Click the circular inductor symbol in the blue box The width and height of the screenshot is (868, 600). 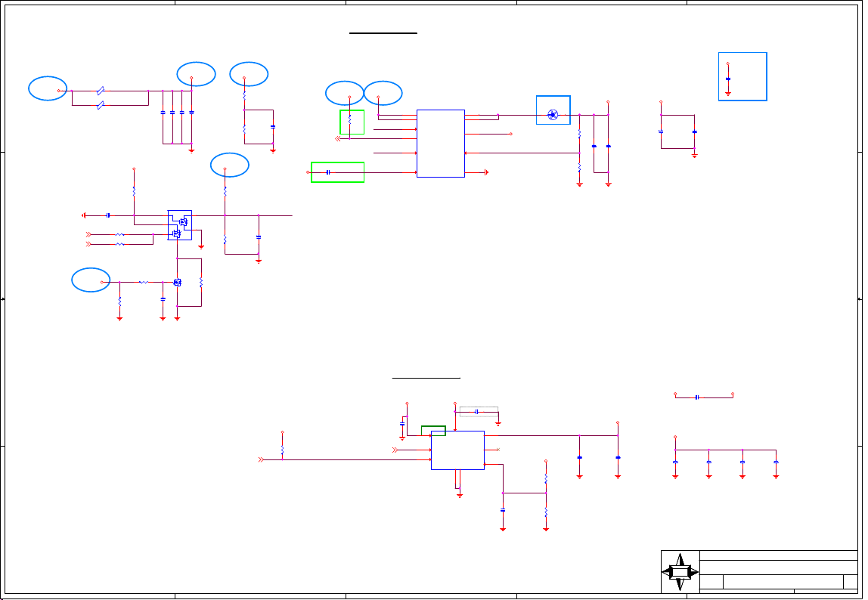coord(553,115)
